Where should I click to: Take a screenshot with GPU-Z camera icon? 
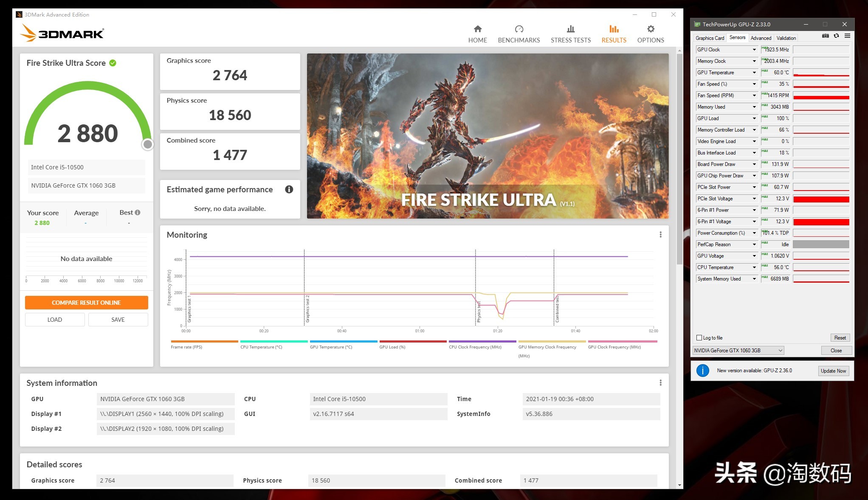point(826,36)
